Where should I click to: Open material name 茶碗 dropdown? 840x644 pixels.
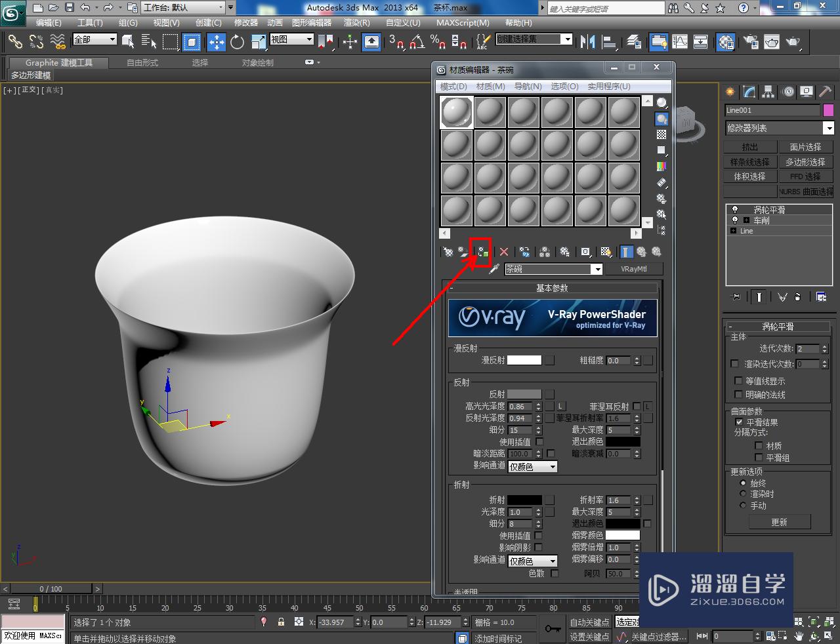pyautogui.click(x=597, y=270)
